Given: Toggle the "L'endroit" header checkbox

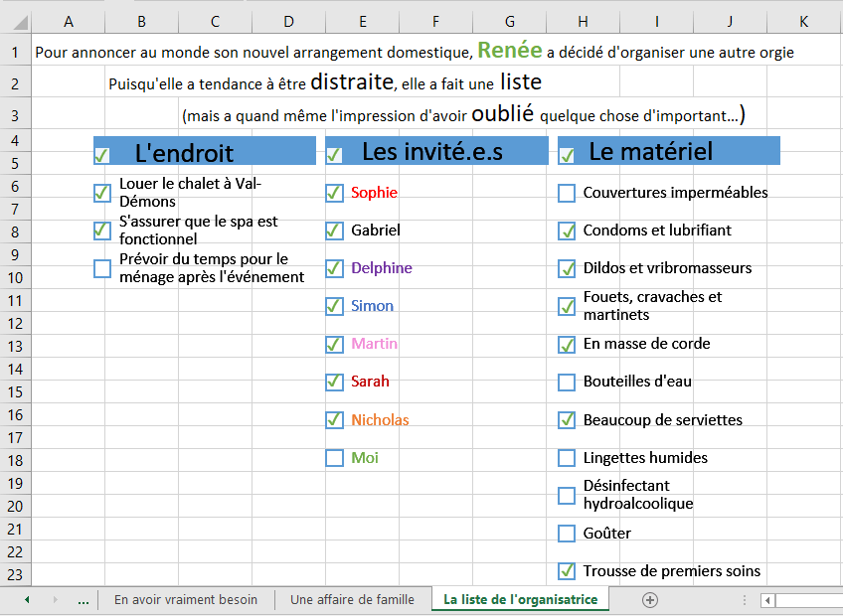Looking at the screenshot, I should (101, 155).
